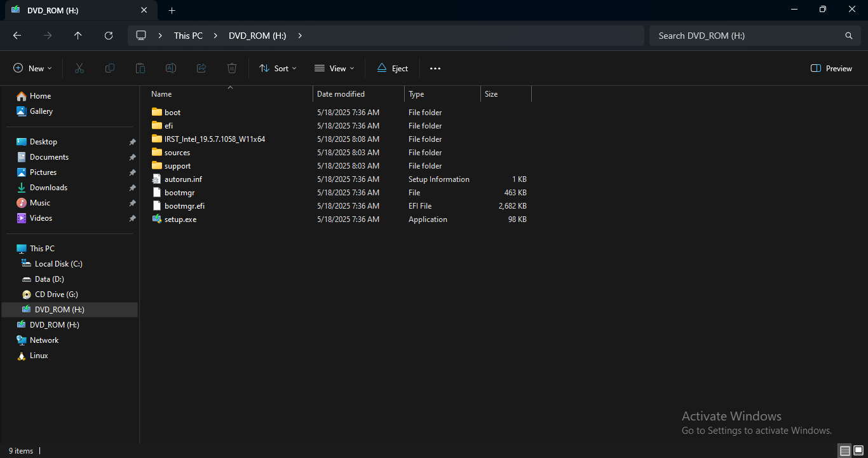The width and height of the screenshot is (868, 458).
Task: Select the boot folder
Action: pos(172,112)
